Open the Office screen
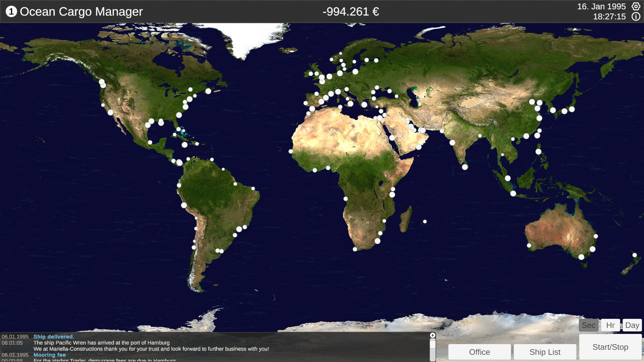Image resolution: width=644 pixels, height=362 pixels. [480, 352]
